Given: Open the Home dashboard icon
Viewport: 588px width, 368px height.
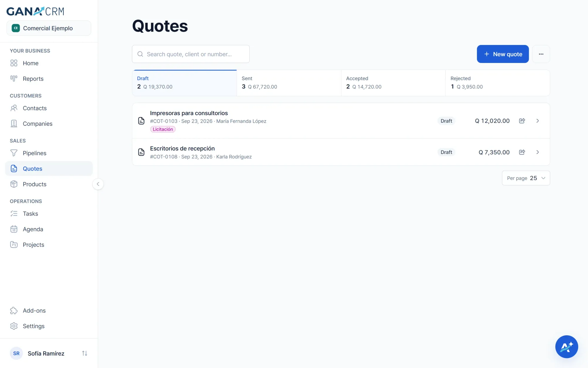Looking at the screenshot, I should (x=14, y=63).
